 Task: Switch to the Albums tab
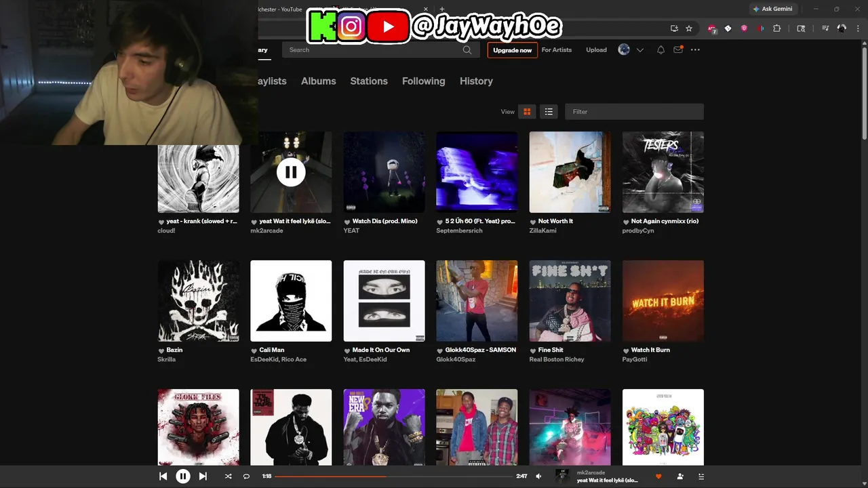pos(319,81)
